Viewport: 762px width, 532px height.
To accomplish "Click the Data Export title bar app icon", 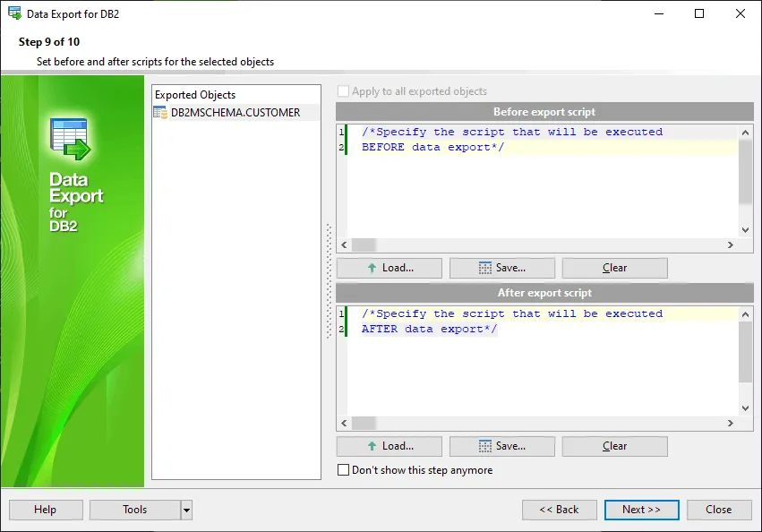I will pyautogui.click(x=14, y=13).
